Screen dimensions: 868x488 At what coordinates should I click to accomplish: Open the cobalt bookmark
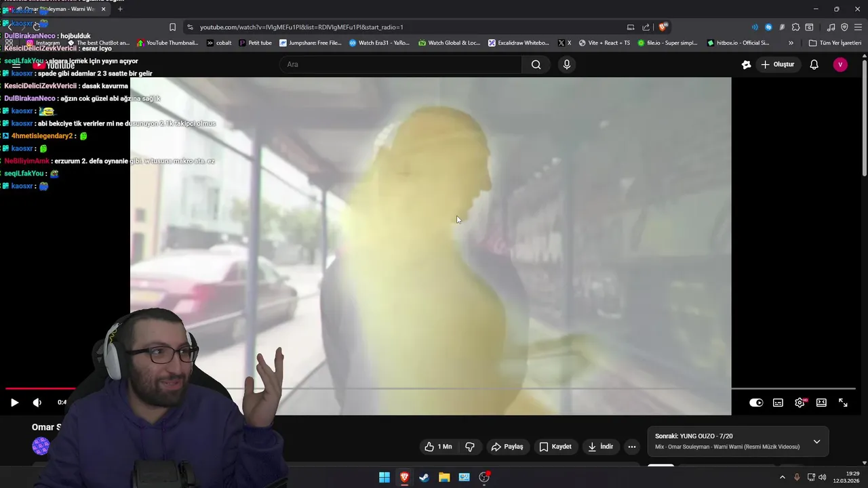[x=219, y=43]
